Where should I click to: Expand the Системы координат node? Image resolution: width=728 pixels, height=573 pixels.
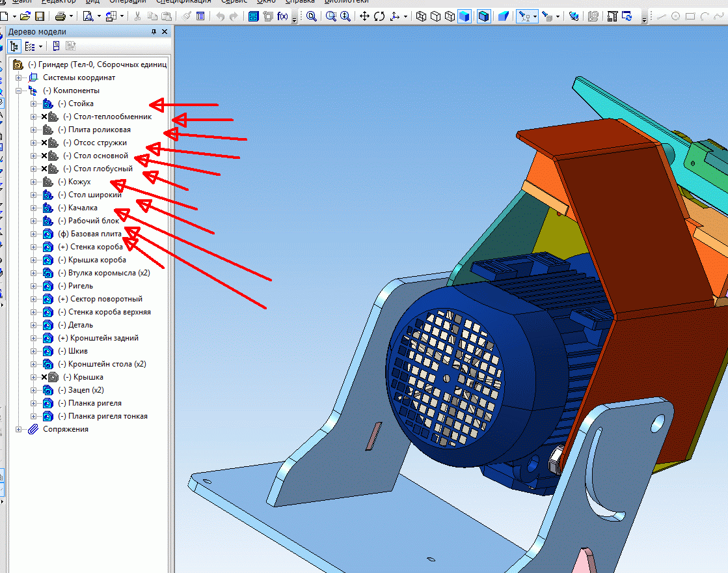(x=19, y=77)
